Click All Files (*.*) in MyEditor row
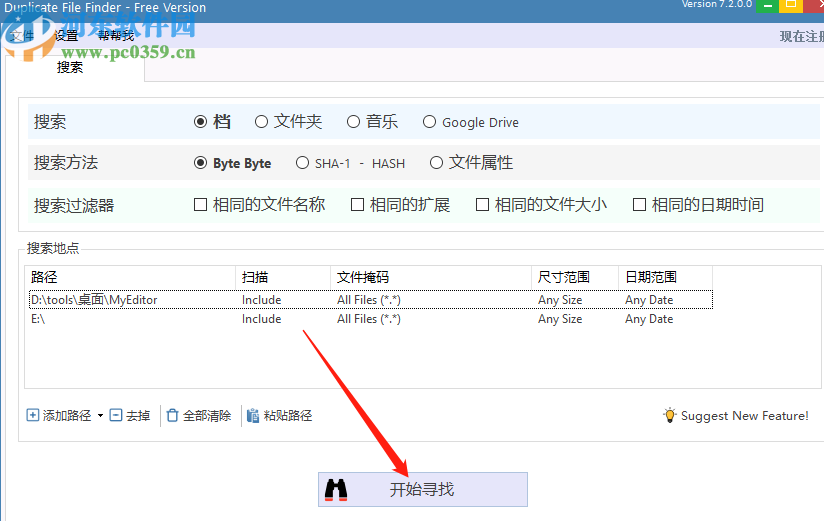 coord(369,300)
